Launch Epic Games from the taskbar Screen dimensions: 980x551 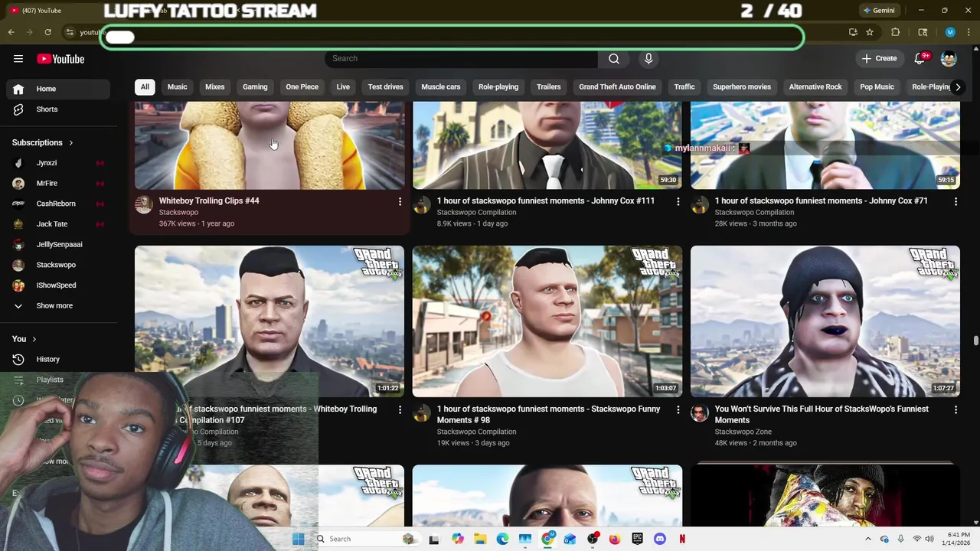(637, 539)
